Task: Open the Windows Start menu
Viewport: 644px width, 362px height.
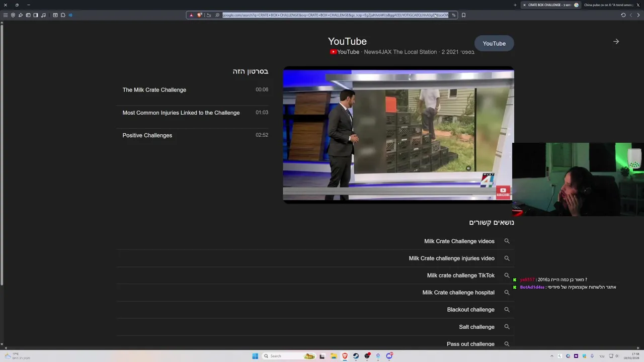Action: point(255,356)
